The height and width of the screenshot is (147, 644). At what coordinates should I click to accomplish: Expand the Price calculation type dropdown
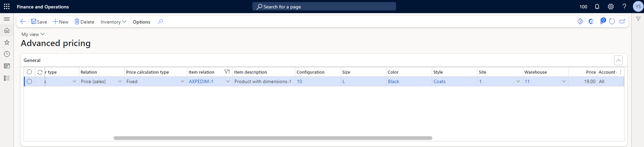[182, 81]
